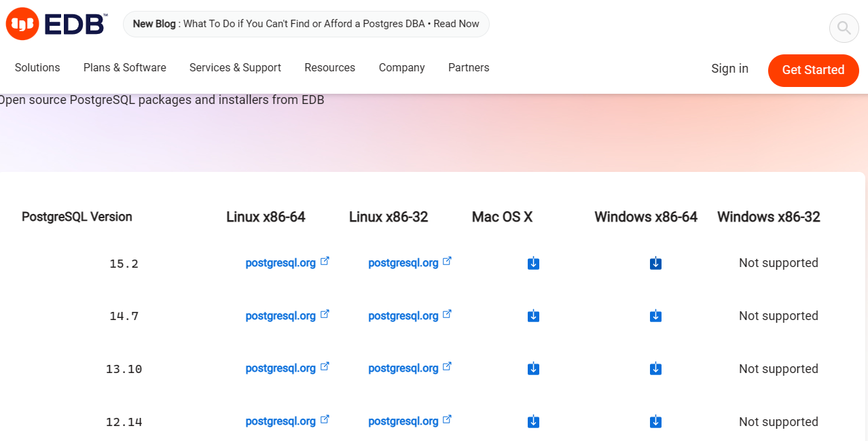
Task: Open the New Blog announcement banner
Action: pyautogui.click(x=306, y=24)
